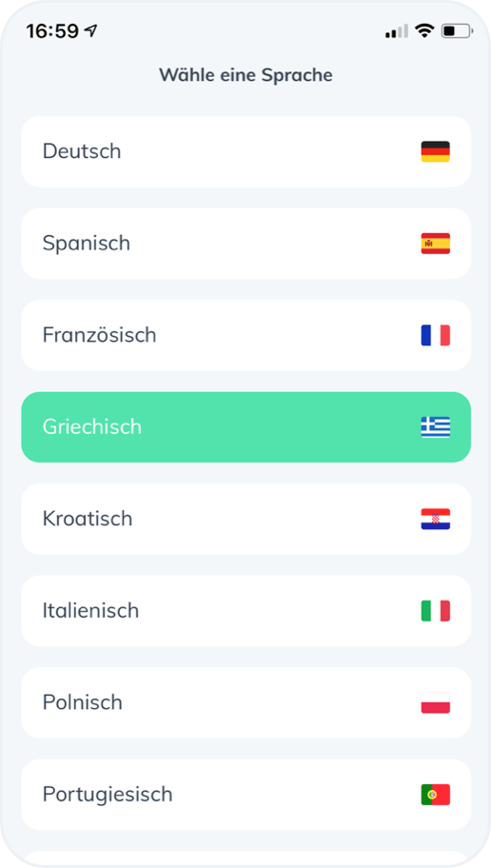Tap the Greek flag icon
This screenshot has width=491, height=868.
coord(435,427)
